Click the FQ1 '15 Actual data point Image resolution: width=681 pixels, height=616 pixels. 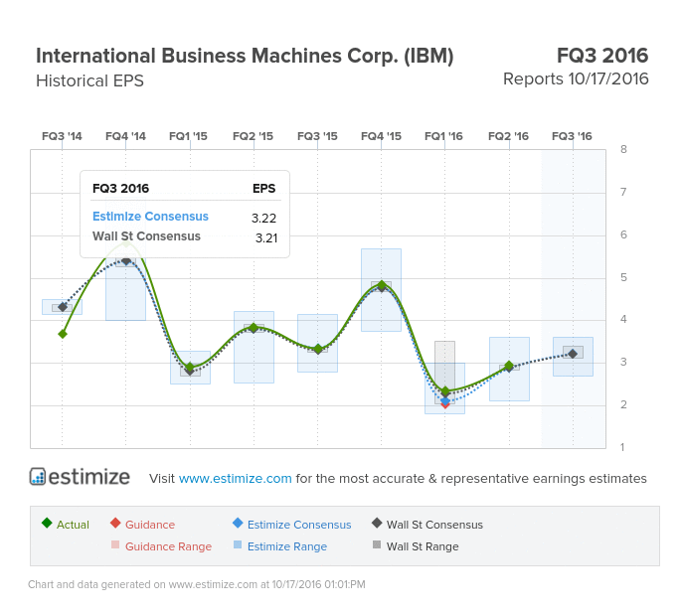click(x=190, y=368)
